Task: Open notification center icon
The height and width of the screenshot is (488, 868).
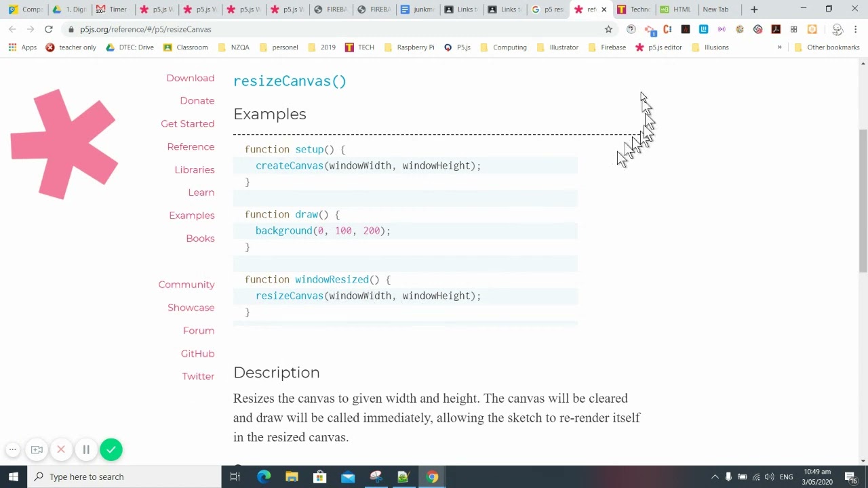Action: [850, 476]
